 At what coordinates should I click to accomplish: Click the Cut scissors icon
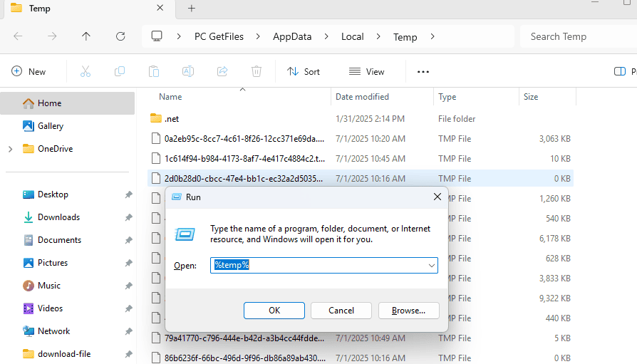[86, 71]
